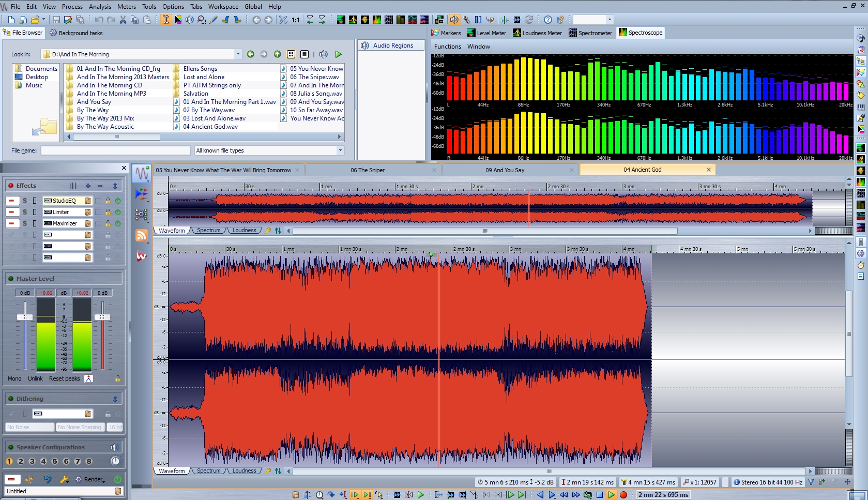Toggle the Maximizer power button

tap(118, 223)
